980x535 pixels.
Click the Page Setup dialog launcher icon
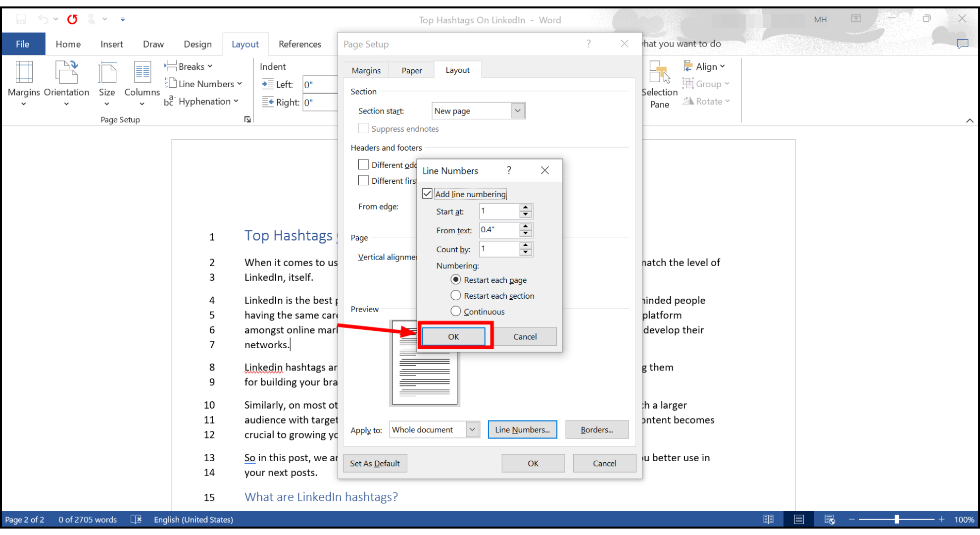point(247,119)
